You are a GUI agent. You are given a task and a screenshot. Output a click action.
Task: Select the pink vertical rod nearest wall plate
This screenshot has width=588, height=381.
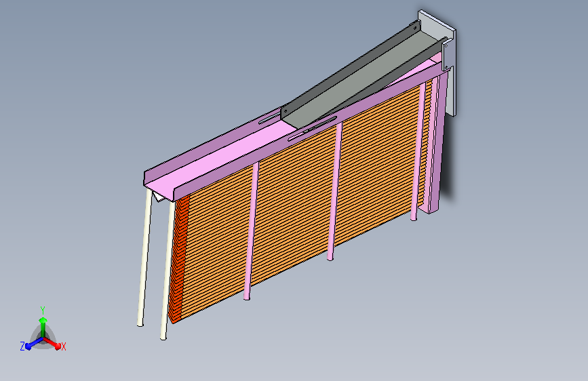(418, 151)
